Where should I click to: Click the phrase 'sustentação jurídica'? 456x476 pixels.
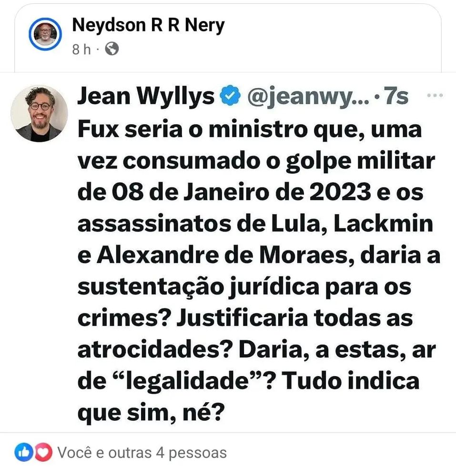pyautogui.click(x=198, y=287)
